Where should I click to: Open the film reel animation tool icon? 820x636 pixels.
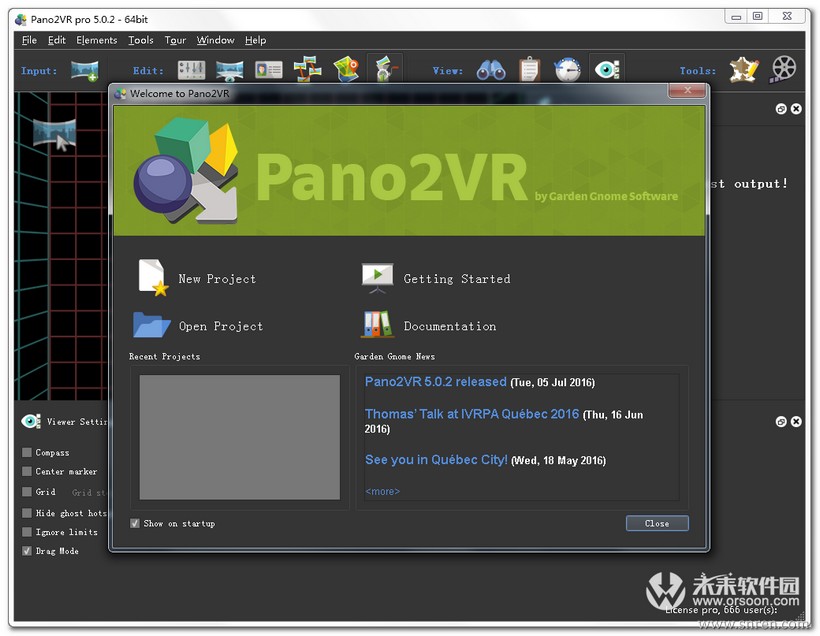(x=783, y=69)
